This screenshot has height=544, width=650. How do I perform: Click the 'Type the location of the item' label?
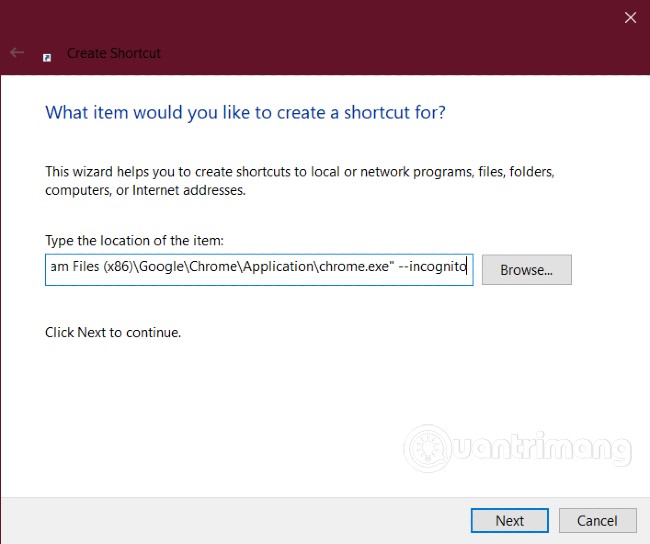click(x=134, y=240)
